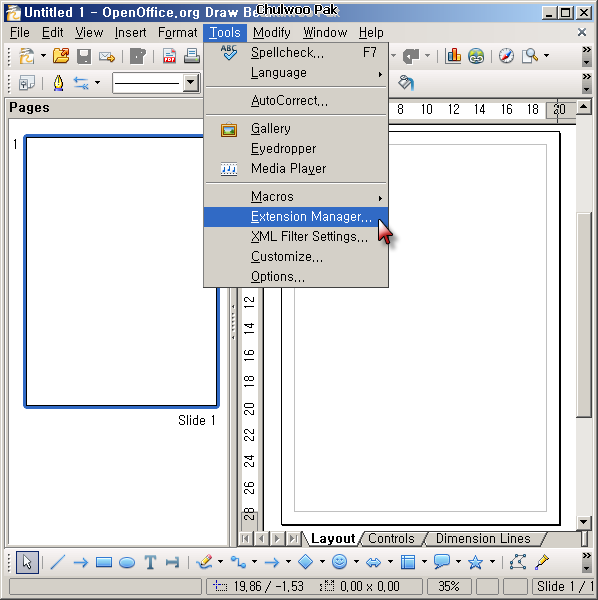
Task: Select the Text tool
Action: tap(150, 562)
